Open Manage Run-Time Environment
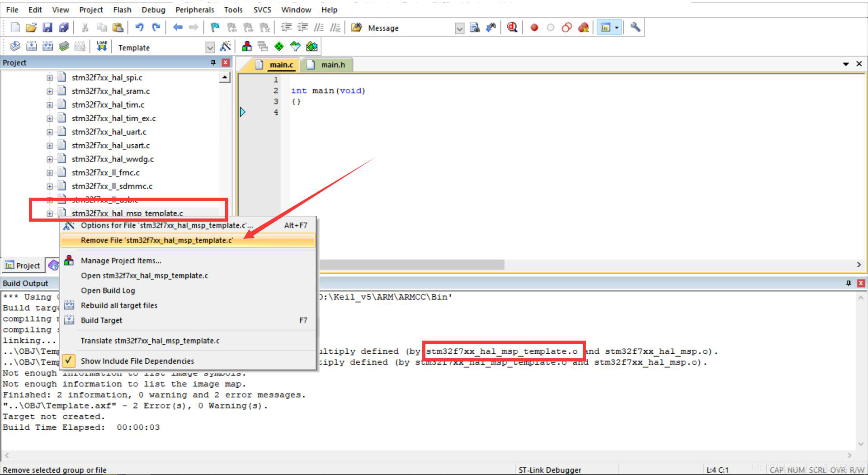The width and height of the screenshot is (868, 475). click(279, 46)
